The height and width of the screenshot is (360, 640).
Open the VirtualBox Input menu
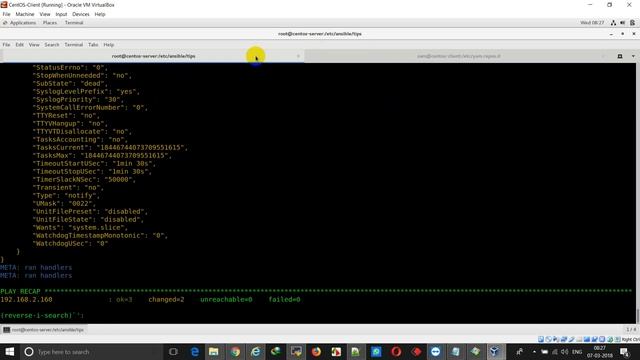[x=61, y=14]
